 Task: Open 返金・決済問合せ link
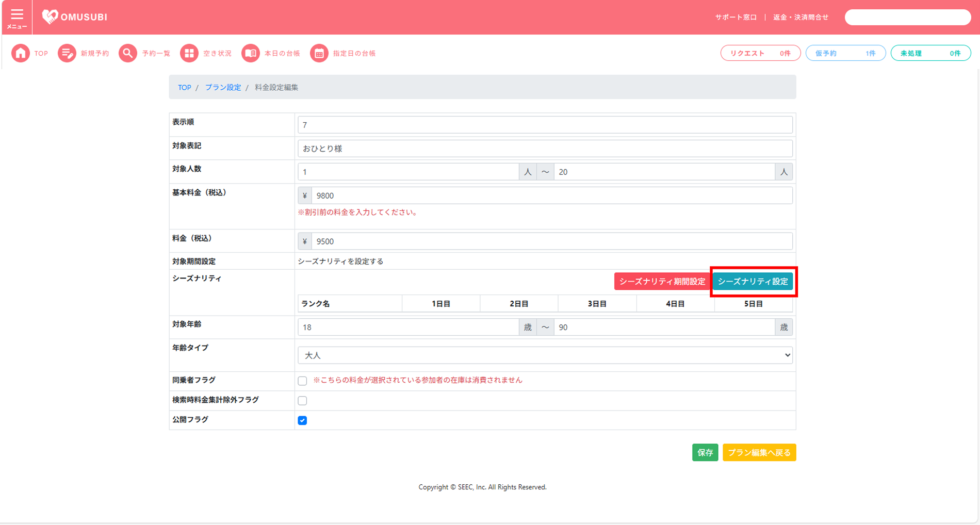(801, 18)
